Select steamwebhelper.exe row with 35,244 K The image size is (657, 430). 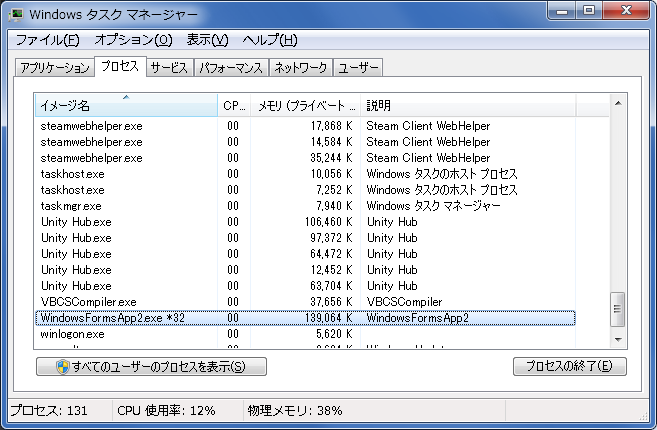coord(305,158)
